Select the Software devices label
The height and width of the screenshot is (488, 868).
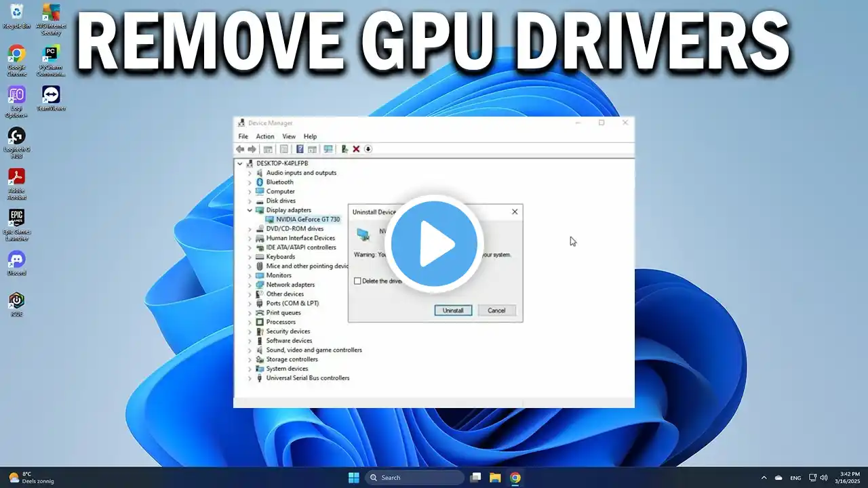(289, 341)
